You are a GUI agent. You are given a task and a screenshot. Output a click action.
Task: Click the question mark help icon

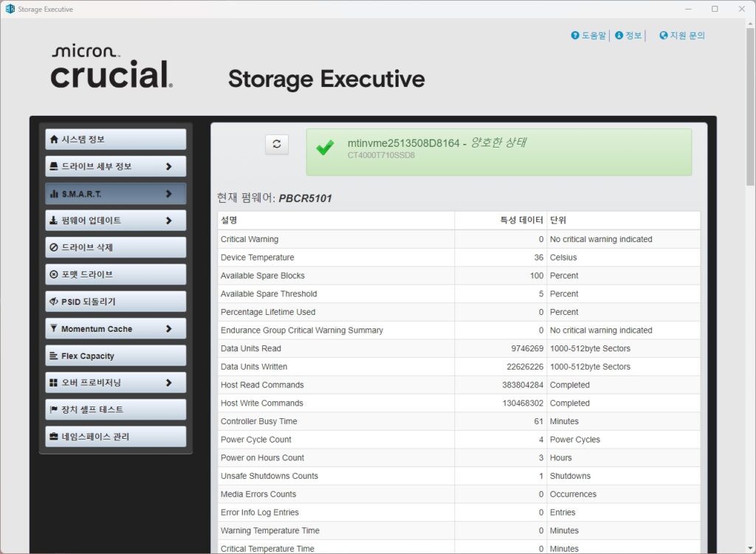pos(574,35)
